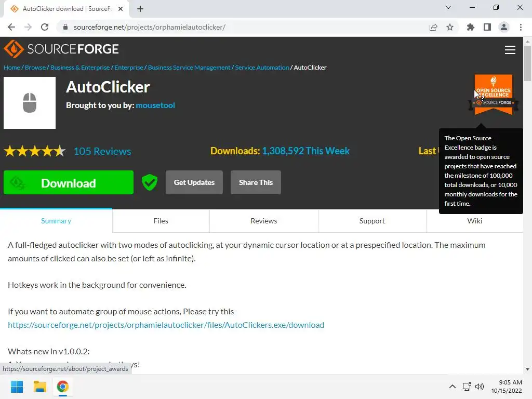532x399 pixels.
Task: Bookmark this page with star icon
Action: (450, 27)
